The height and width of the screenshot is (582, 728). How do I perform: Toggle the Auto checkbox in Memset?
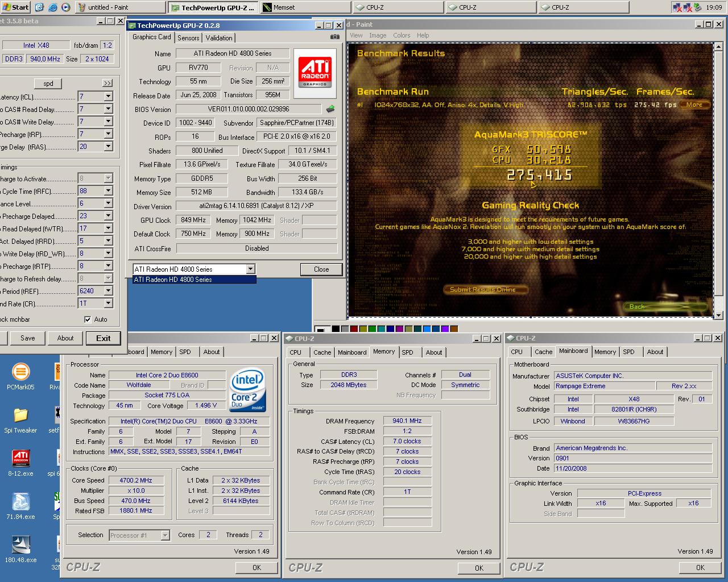pos(88,319)
